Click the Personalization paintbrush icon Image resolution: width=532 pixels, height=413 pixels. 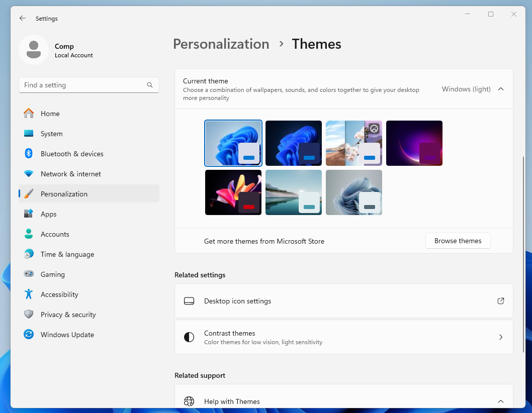pyautogui.click(x=29, y=193)
